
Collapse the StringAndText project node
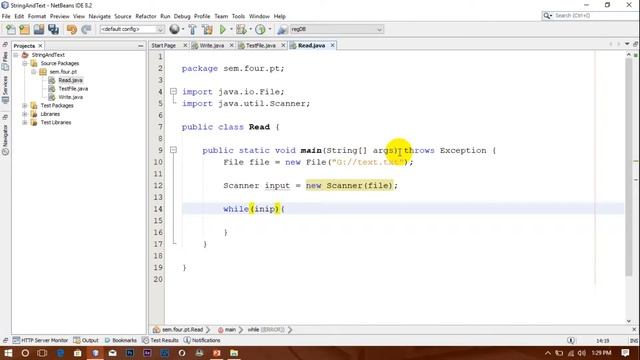16,55
